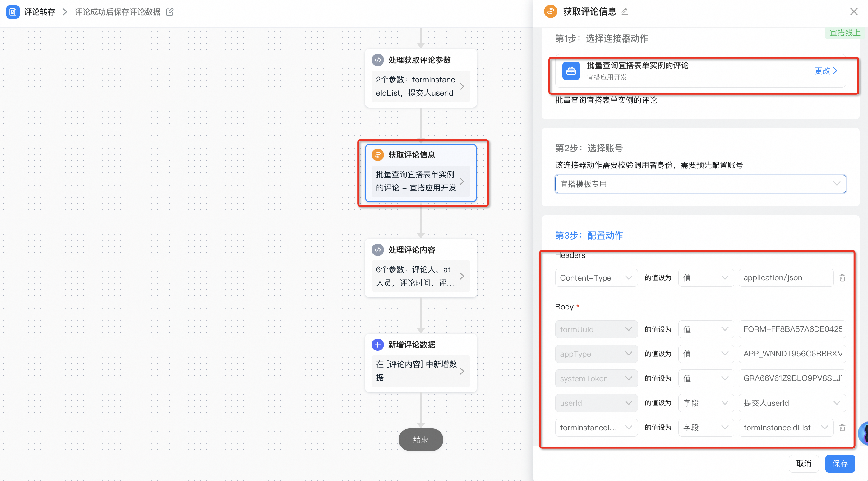This screenshot has width=868, height=481.
Task: Open the value type dropdown for appType
Action: (706, 354)
